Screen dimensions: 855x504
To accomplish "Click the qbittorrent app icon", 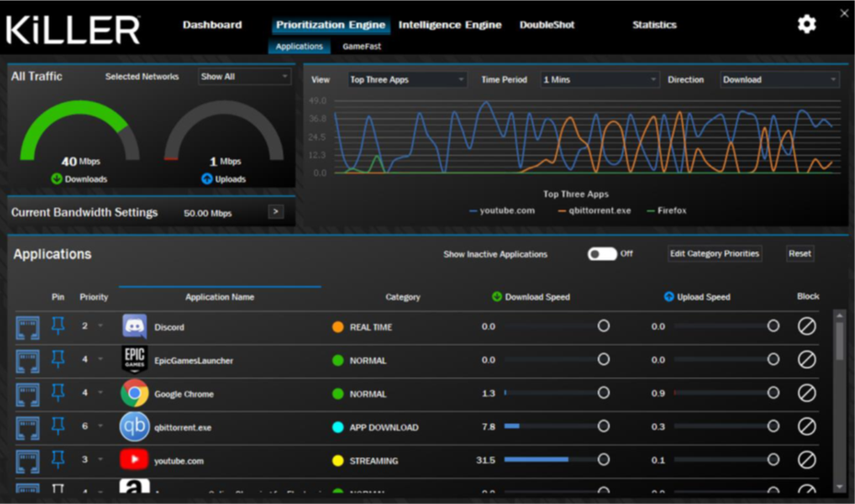I will click(x=134, y=427).
